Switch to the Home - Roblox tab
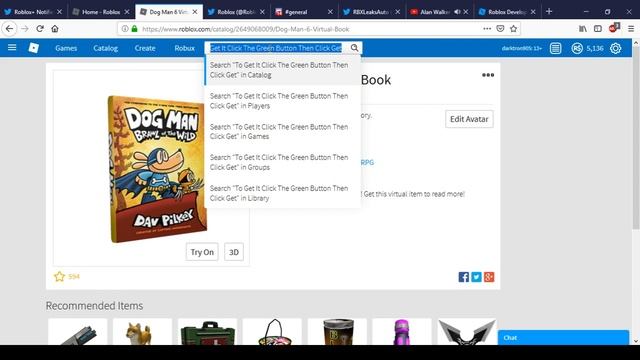 click(x=100, y=12)
